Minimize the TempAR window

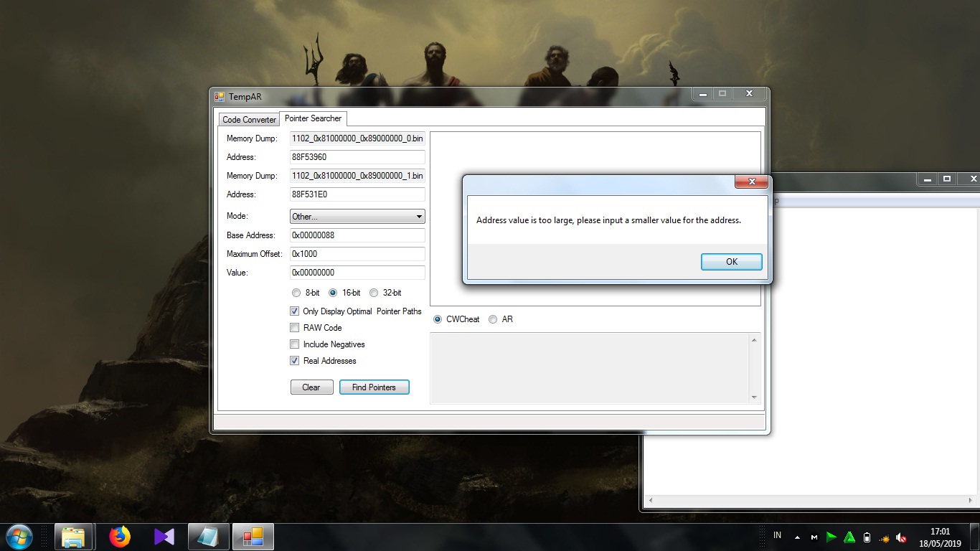click(702, 94)
